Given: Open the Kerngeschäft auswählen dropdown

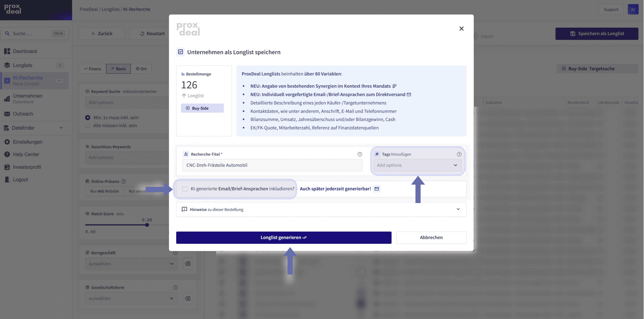Looking at the screenshot, I should pyautogui.click(x=131, y=263).
